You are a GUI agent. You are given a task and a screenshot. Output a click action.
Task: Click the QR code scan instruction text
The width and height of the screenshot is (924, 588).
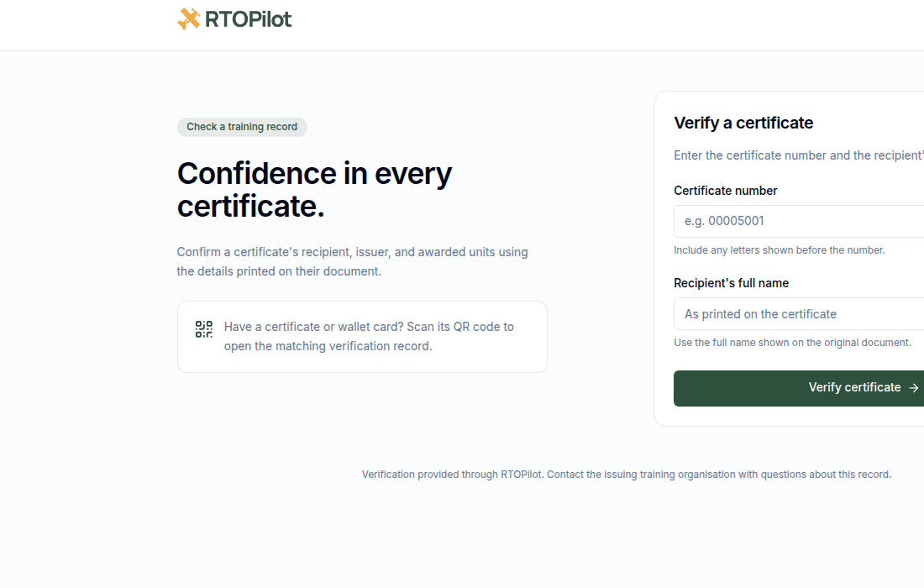tap(369, 337)
